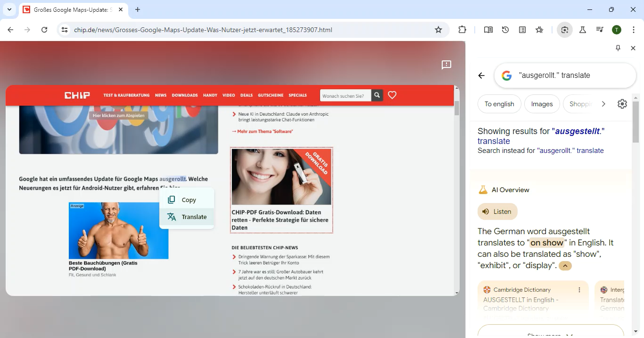Viewport: 644px width, 338px height.
Task: Open Chrome three-dot menu
Action: click(x=634, y=30)
